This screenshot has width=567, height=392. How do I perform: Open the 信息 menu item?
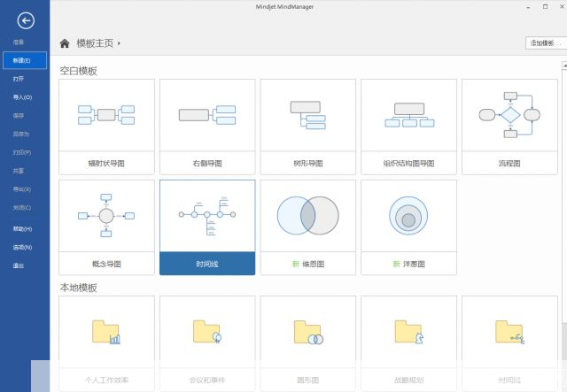pyautogui.click(x=19, y=42)
